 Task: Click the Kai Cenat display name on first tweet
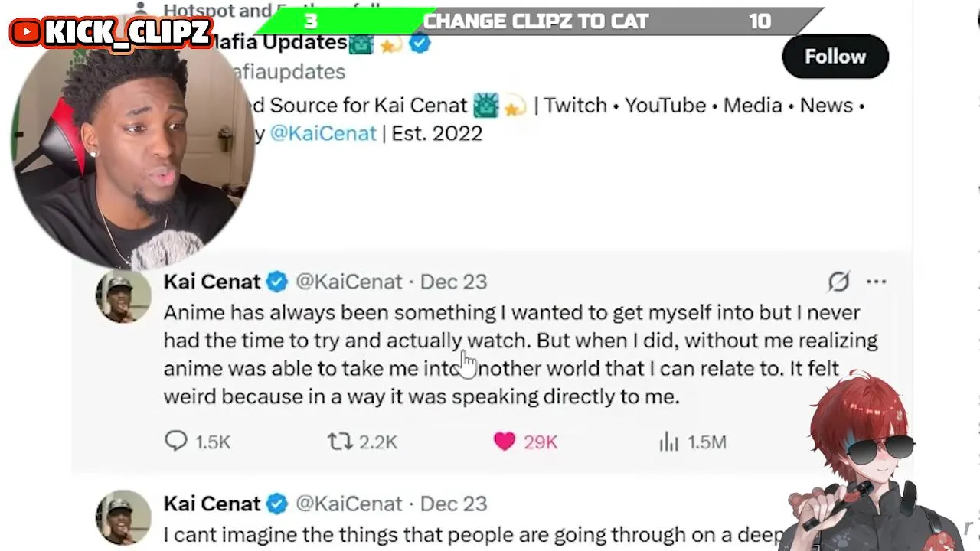[212, 282]
